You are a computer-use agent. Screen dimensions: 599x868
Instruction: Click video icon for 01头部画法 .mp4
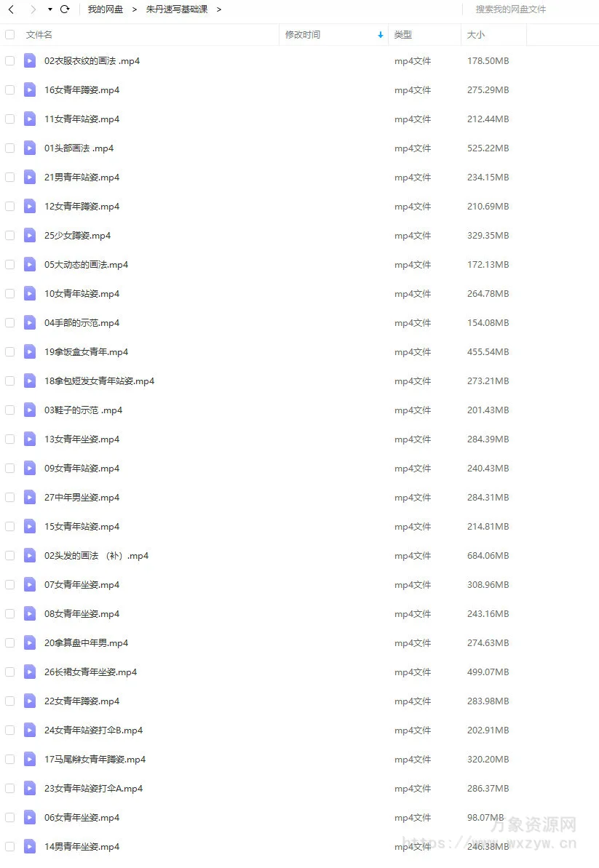(30, 148)
